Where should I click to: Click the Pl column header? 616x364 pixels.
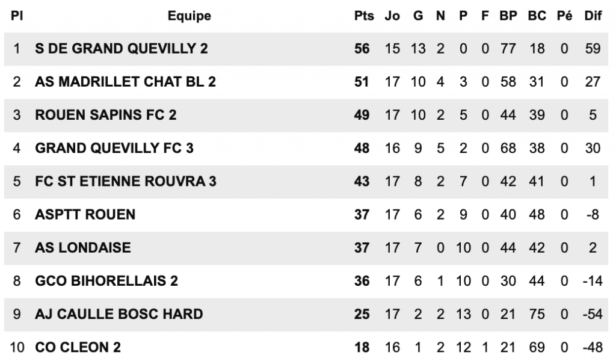pyautogui.click(x=16, y=16)
